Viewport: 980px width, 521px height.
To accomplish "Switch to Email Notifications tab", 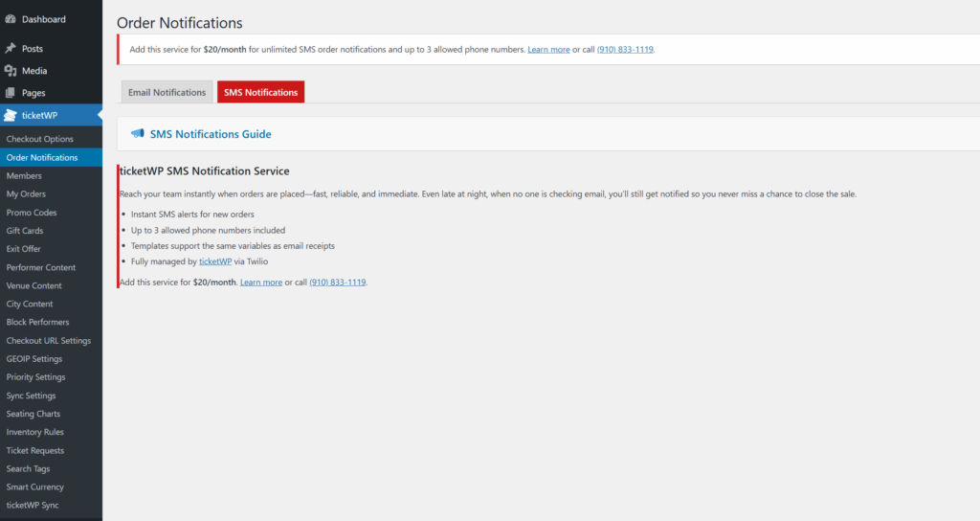I will point(167,92).
